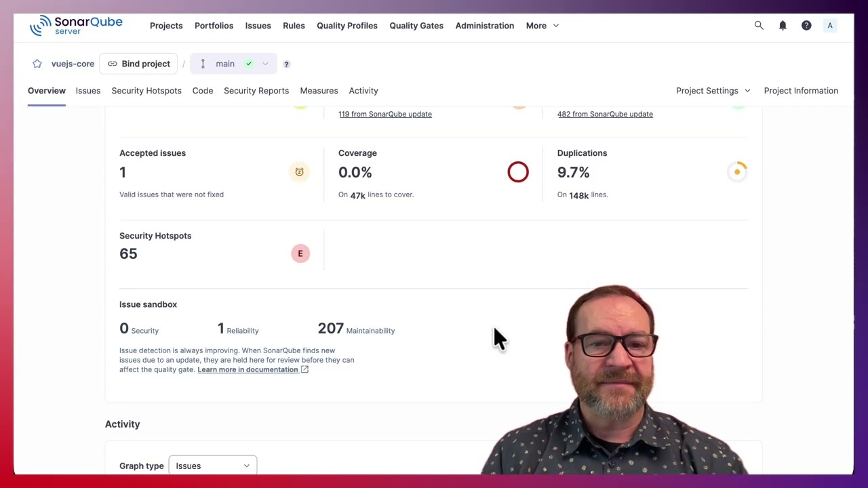The height and width of the screenshot is (488, 868).
Task: Favorite the vuejs-core project star
Action: [37, 64]
